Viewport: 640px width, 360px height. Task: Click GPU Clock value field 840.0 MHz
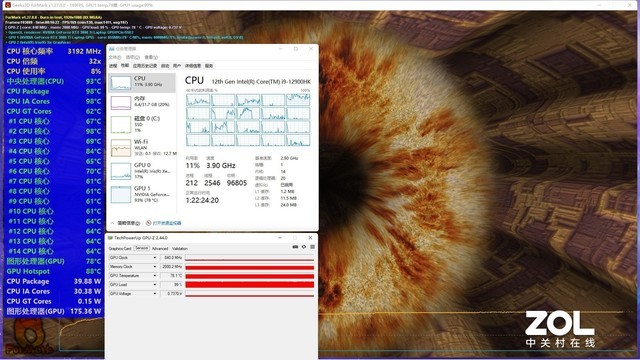171,258
